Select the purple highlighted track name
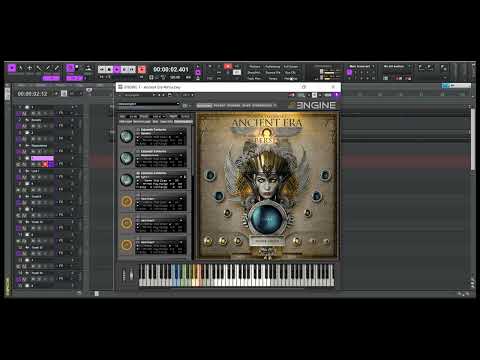The width and height of the screenshot is (480, 360). coord(42,158)
